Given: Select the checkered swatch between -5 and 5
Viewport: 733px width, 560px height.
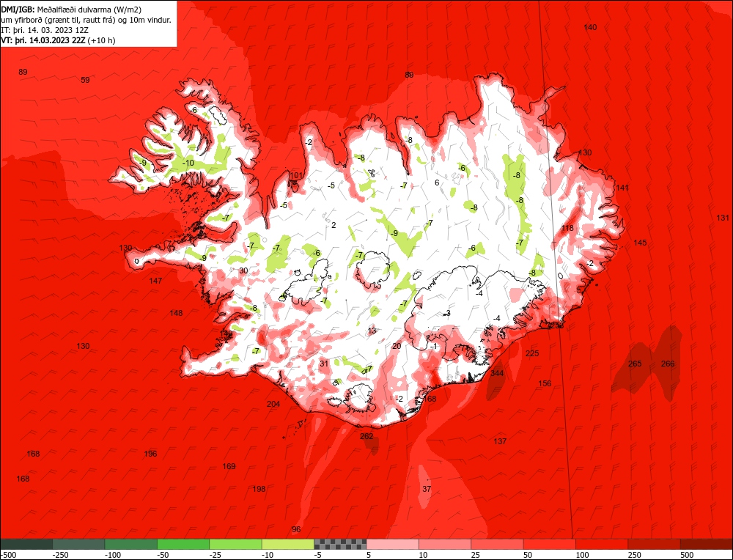Looking at the screenshot, I should click(340, 544).
